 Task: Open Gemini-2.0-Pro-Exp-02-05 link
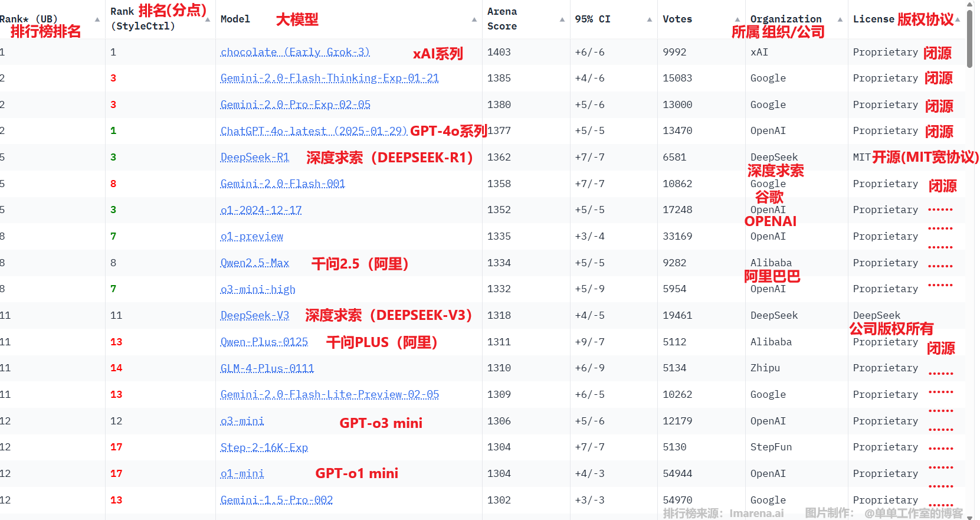coord(295,104)
